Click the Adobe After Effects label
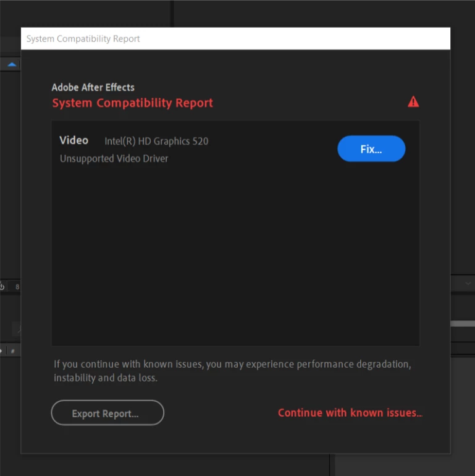Viewport: 475px width, 476px height. 93,87
